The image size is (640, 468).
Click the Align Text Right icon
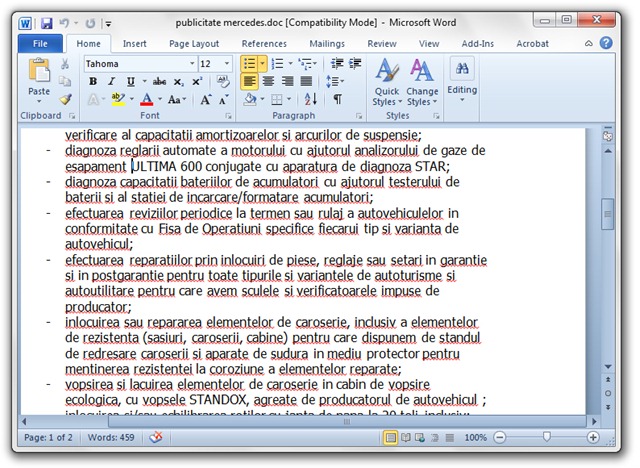[287, 81]
